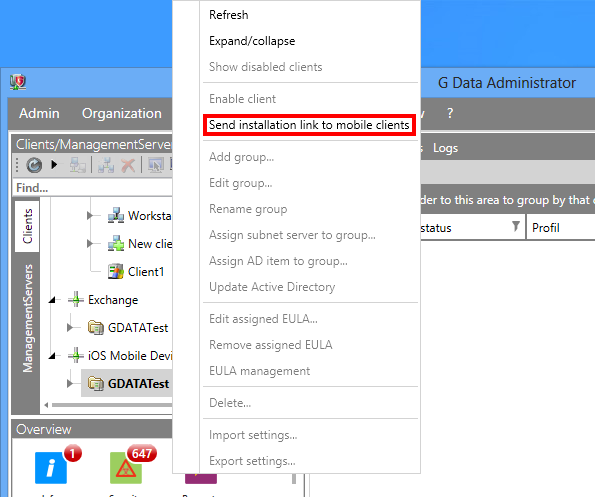595x497 pixels.
Task: Click the new group network toolbar icon
Action: point(106,165)
